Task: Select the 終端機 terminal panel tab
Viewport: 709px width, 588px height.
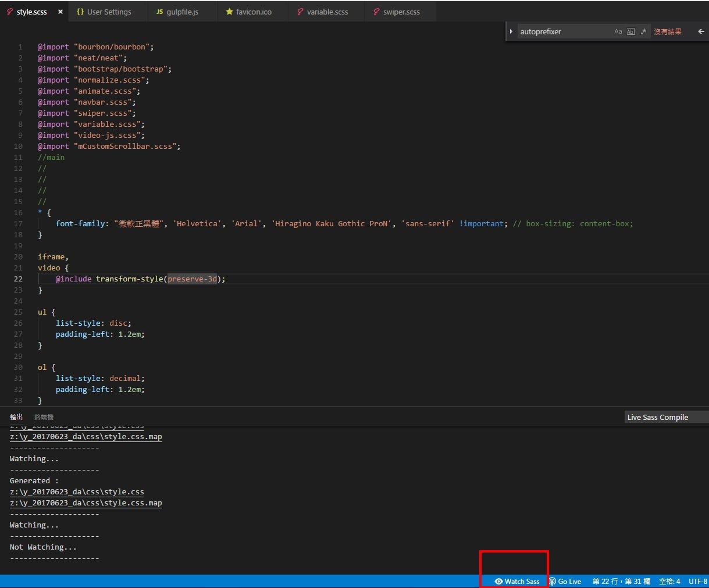Action: pyautogui.click(x=44, y=417)
